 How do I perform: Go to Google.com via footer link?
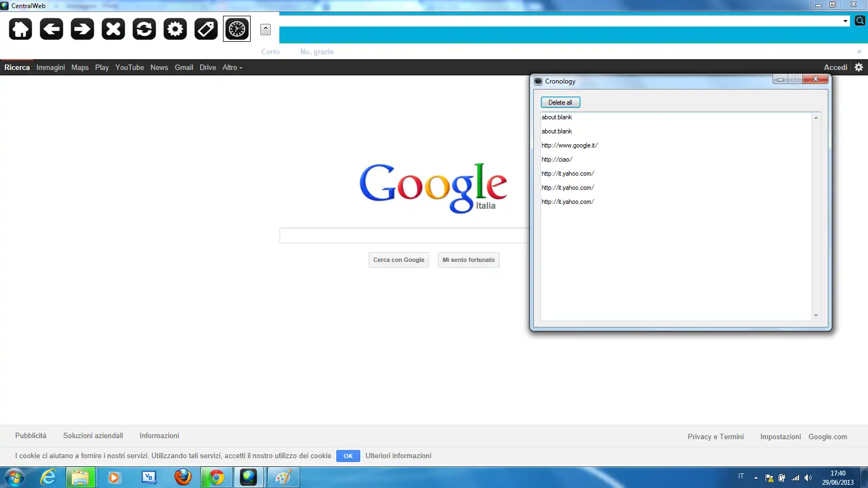(828, 436)
